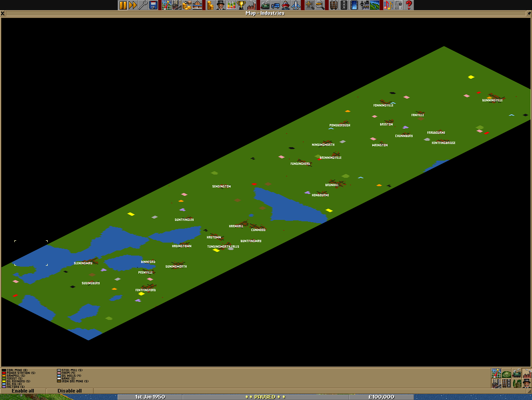Click the Fentfingford town label on map

coord(145,290)
